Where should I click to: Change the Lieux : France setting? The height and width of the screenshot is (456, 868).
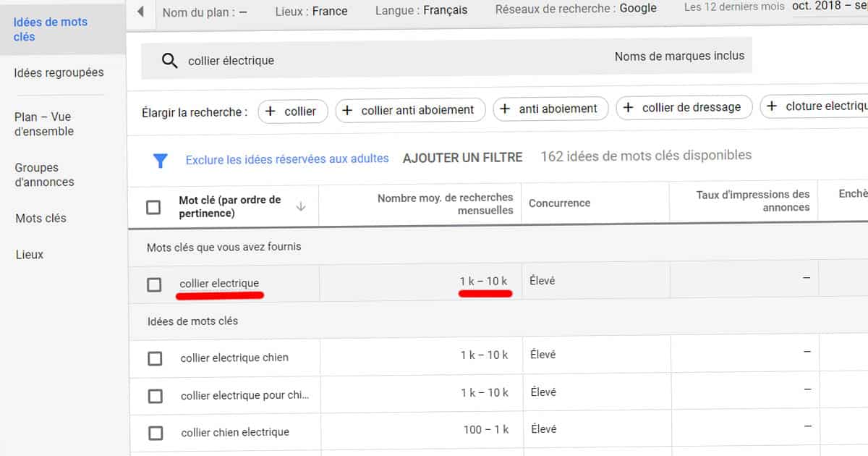(311, 11)
